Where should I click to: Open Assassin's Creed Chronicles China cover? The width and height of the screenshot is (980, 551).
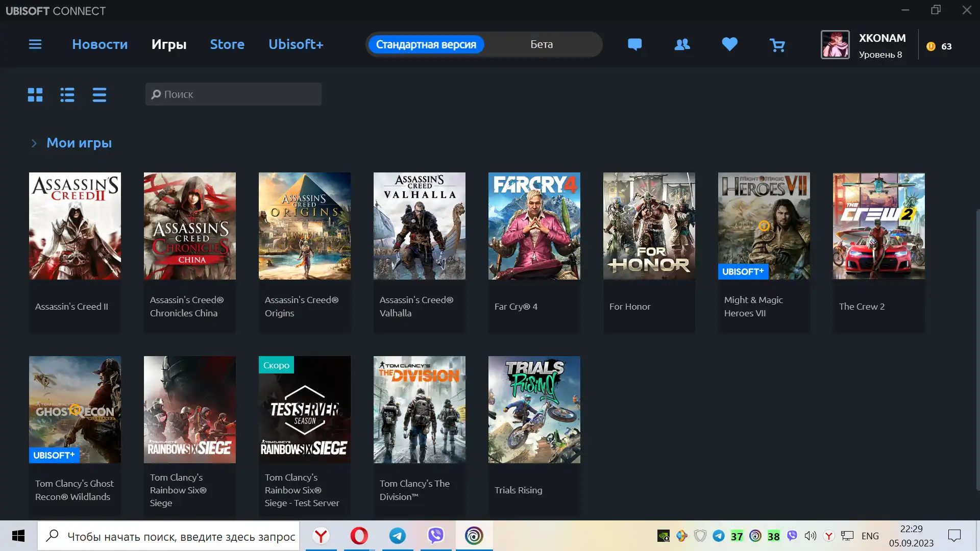pos(190,226)
